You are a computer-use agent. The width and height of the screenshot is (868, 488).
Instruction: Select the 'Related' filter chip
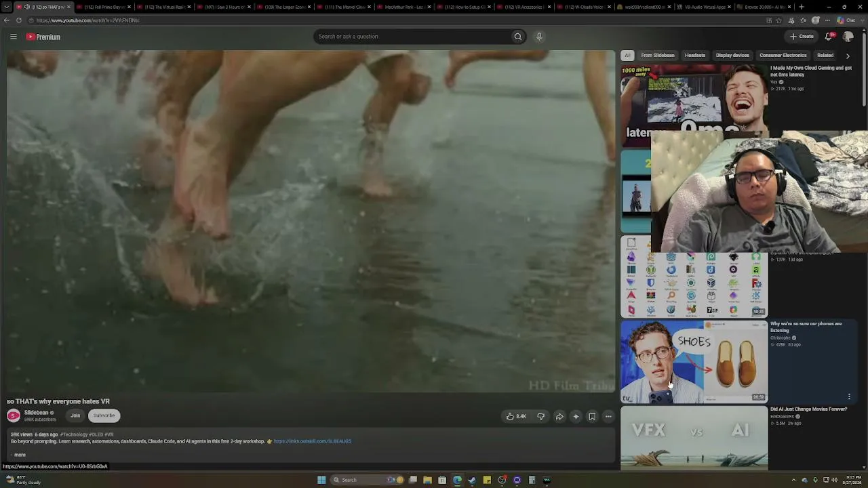(x=825, y=56)
